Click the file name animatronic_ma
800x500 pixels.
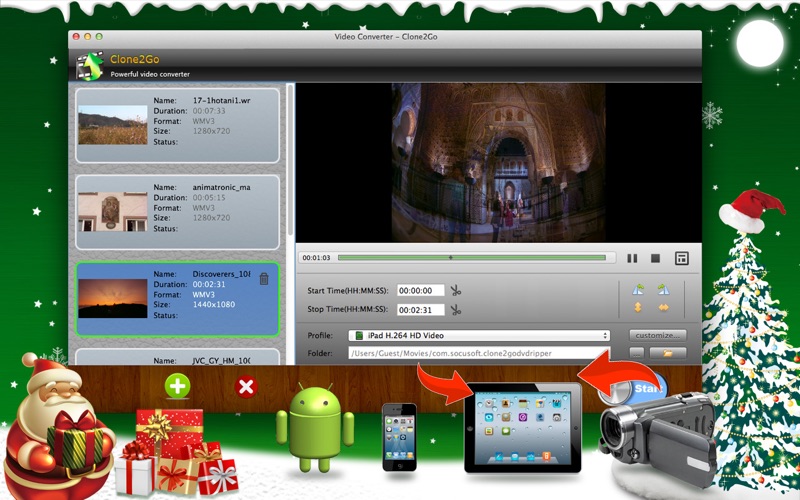221,187
